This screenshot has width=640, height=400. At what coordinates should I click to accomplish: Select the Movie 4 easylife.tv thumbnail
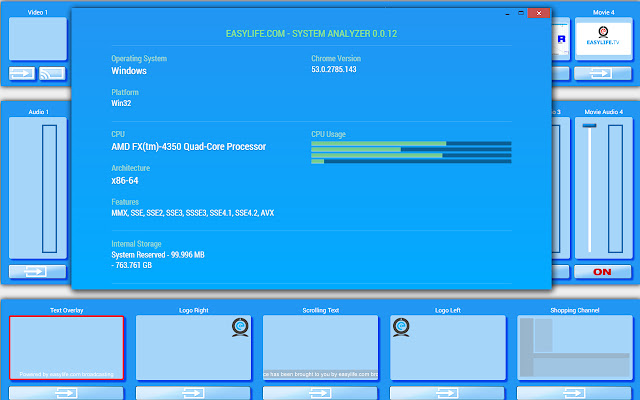click(x=603, y=39)
